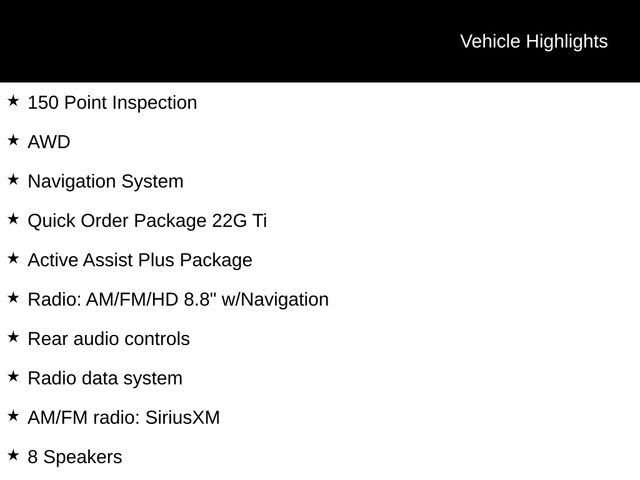Select the star beside Navigation System
Screen dimensions: 640x480
(x=13, y=180)
